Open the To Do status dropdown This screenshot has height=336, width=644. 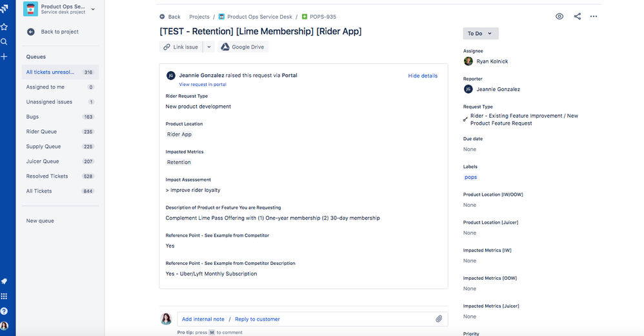click(x=481, y=34)
